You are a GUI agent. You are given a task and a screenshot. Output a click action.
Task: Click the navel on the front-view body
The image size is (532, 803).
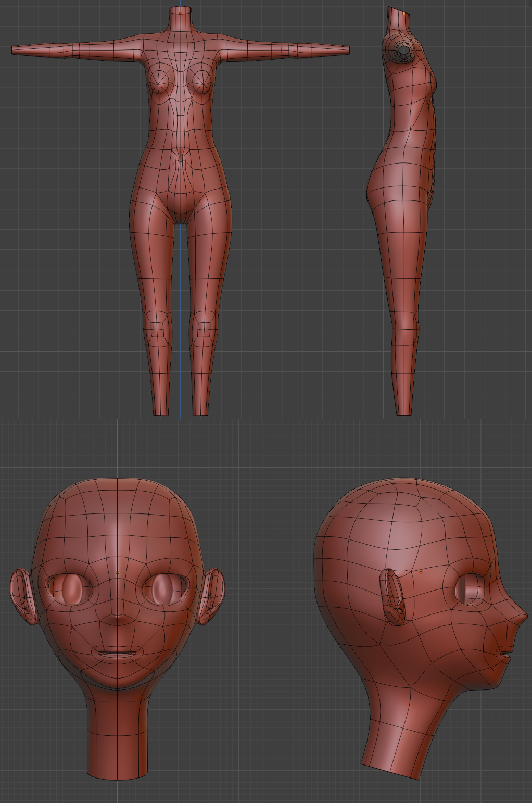coord(181,158)
